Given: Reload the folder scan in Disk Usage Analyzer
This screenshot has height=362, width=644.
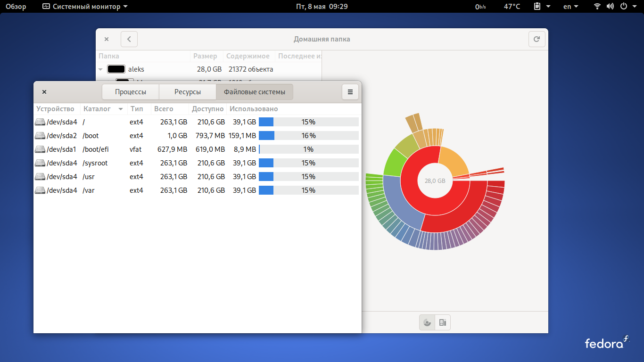Looking at the screenshot, I should pyautogui.click(x=537, y=39).
